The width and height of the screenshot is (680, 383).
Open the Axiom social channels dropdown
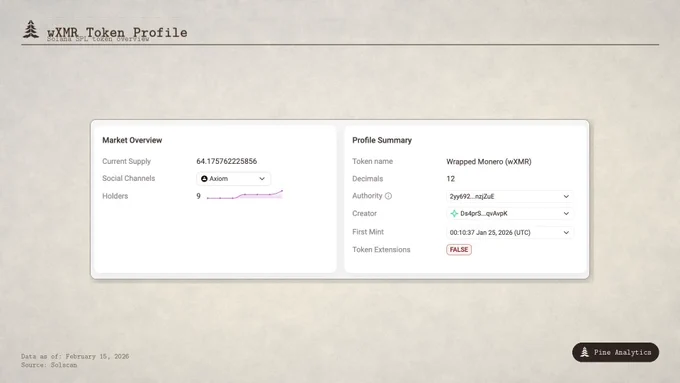[x=233, y=179]
